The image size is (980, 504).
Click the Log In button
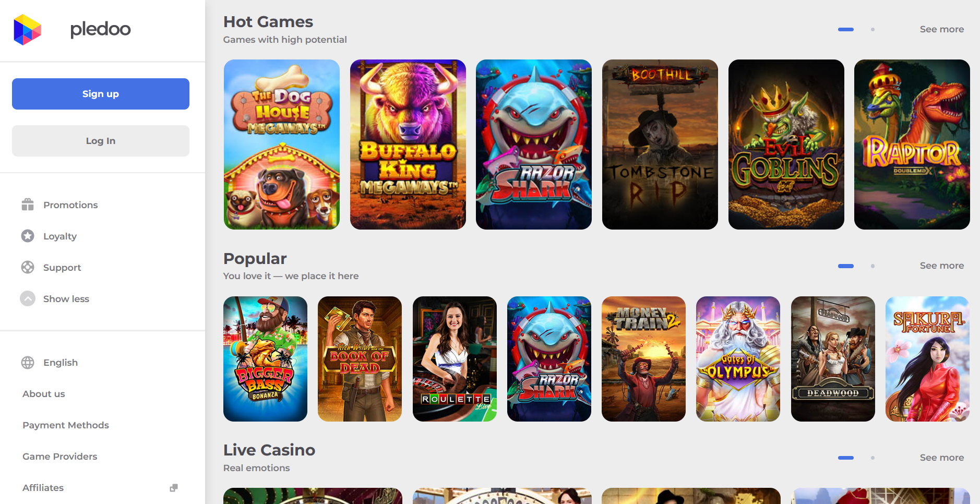101,141
